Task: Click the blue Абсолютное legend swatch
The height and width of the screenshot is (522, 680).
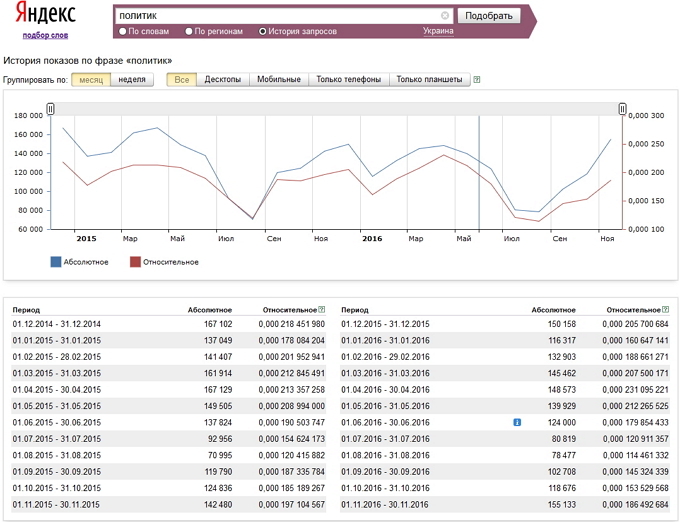Action: click(56, 262)
